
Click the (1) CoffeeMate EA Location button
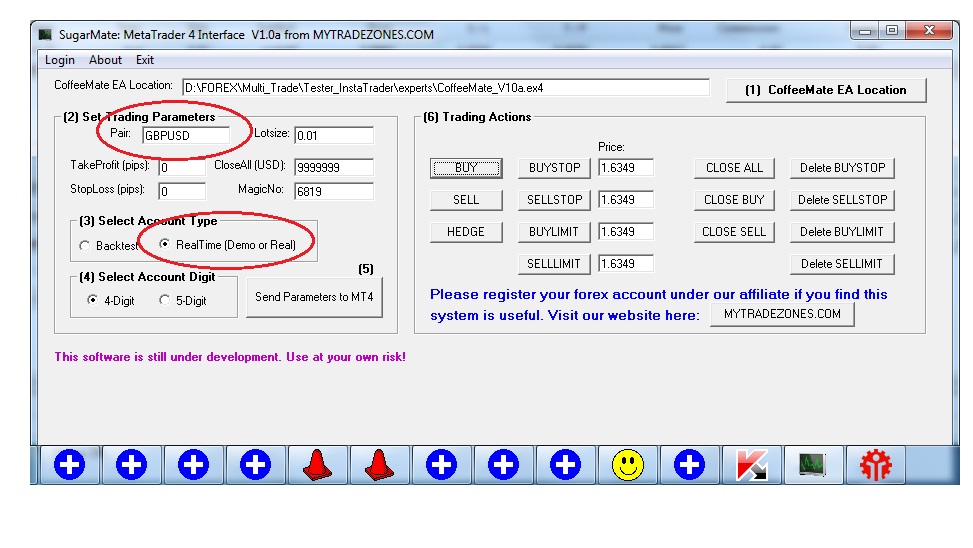pos(826,90)
